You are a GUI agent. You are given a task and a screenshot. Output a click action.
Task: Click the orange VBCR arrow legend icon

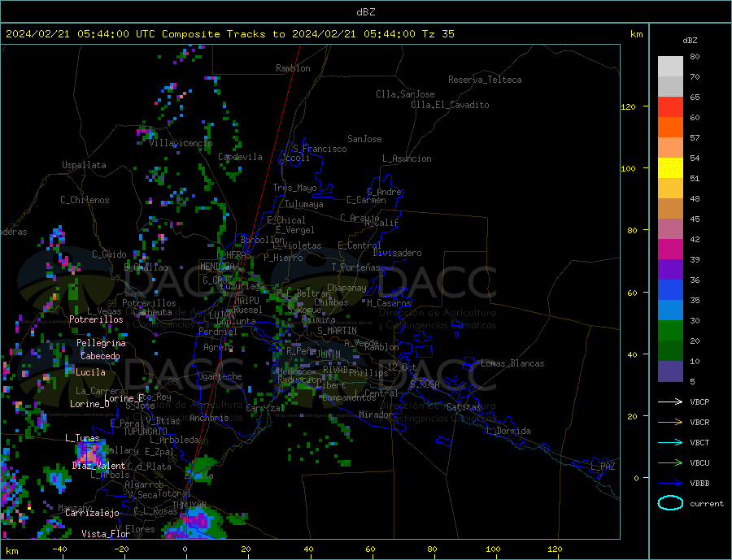coord(670,422)
